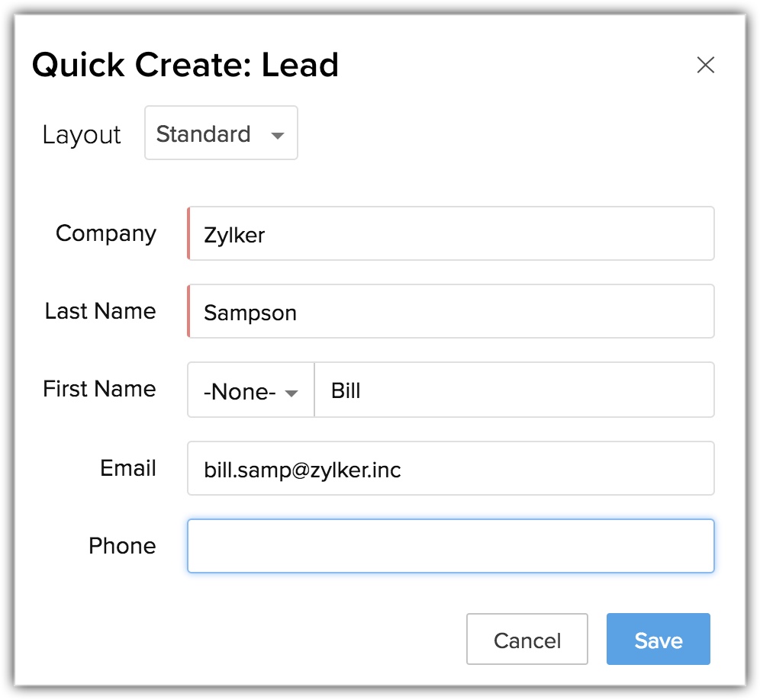Click the caret arrow next to Standard
This screenshot has width=760, height=700.
(x=278, y=136)
